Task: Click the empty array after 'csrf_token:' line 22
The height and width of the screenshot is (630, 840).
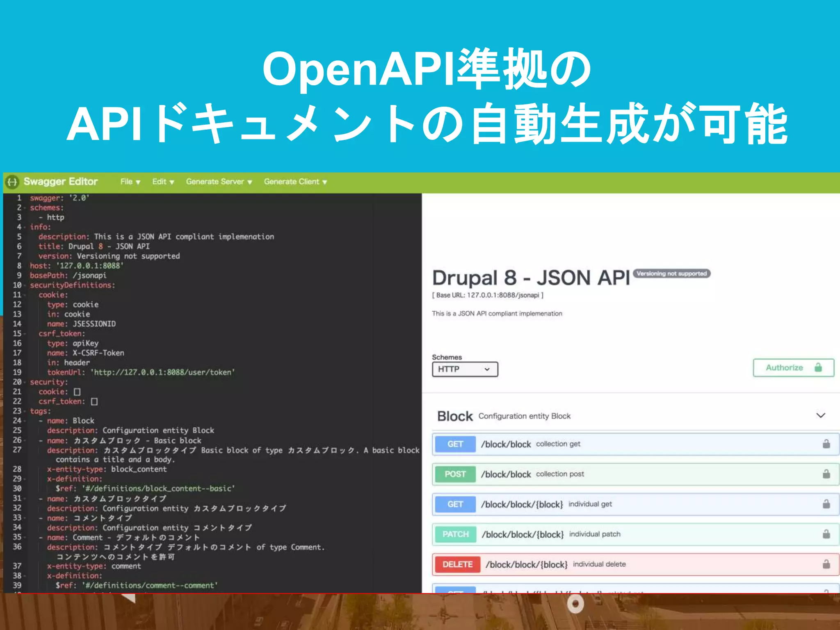Action: pyautogui.click(x=94, y=402)
